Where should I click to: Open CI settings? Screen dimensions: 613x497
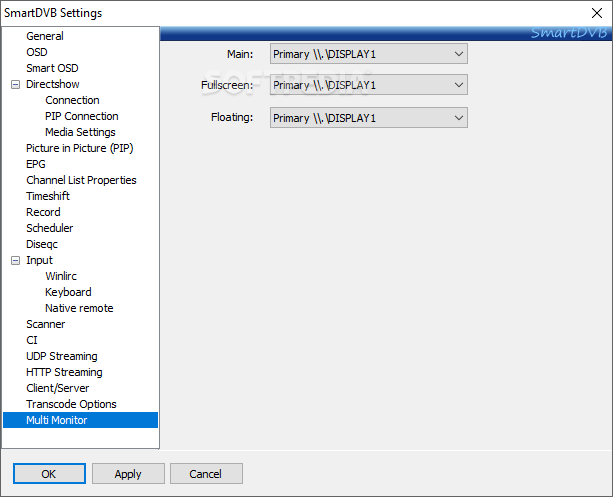point(32,340)
